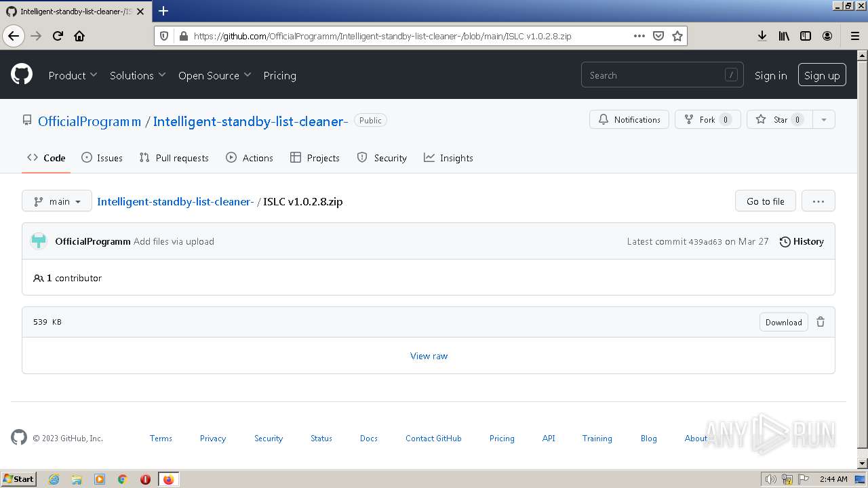Open a new browser tab with plus
The image size is (868, 488).
click(163, 11)
